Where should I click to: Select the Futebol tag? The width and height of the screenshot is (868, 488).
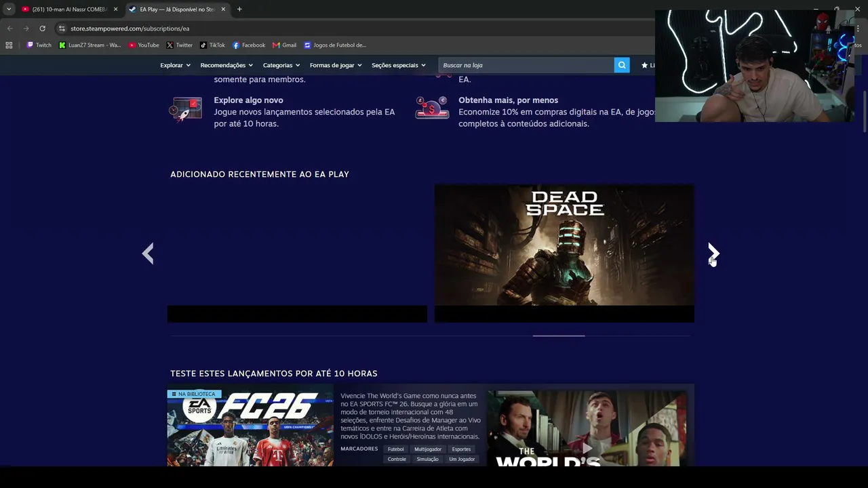pos(396,449)
